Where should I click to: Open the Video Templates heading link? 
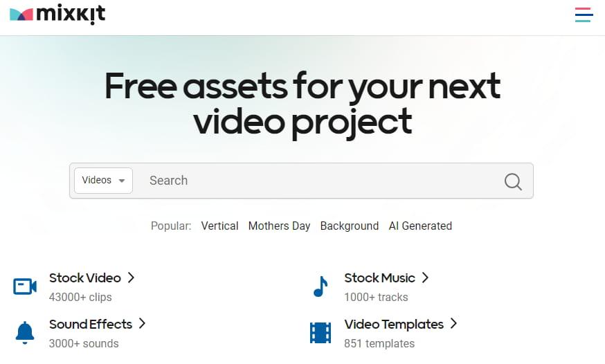393,324
